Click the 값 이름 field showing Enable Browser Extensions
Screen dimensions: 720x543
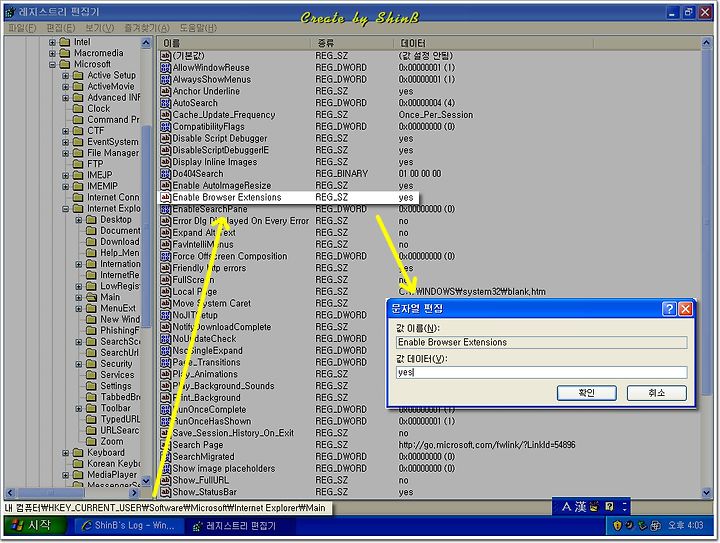(x=541, y=342)
